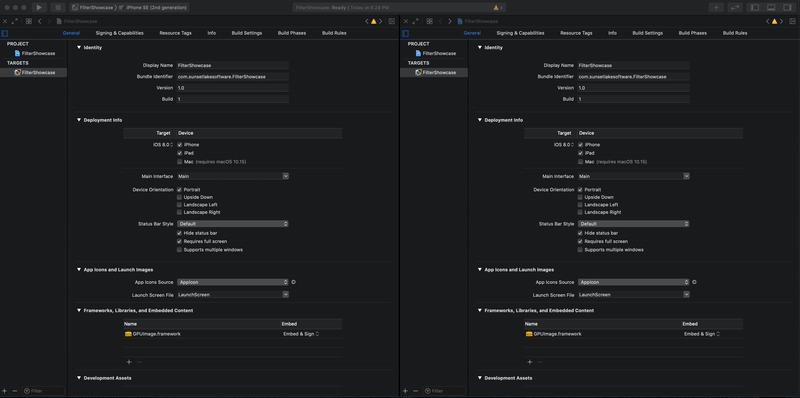Change GPUImage Embed & Sign option in right editor
The image size is (800, 398).
click(702, 334)
